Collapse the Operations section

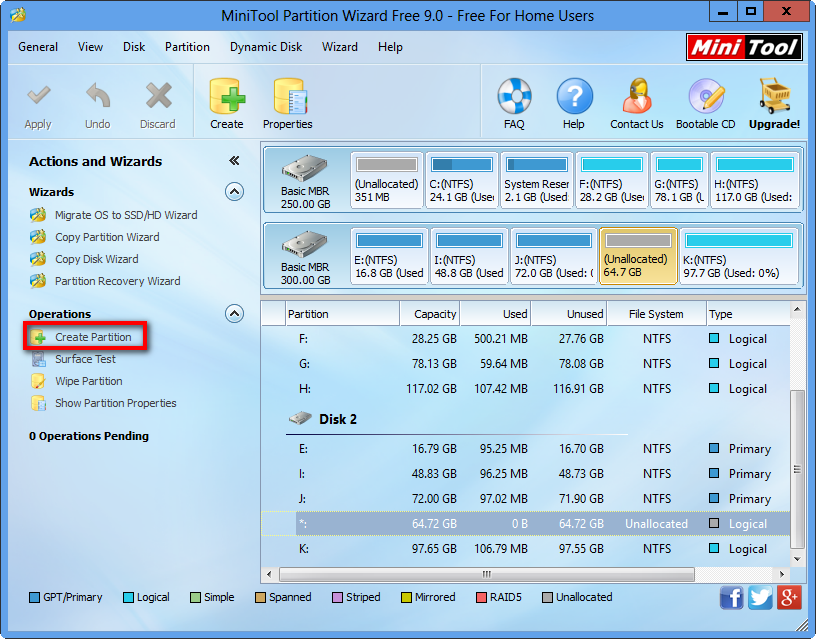(234, 313)
